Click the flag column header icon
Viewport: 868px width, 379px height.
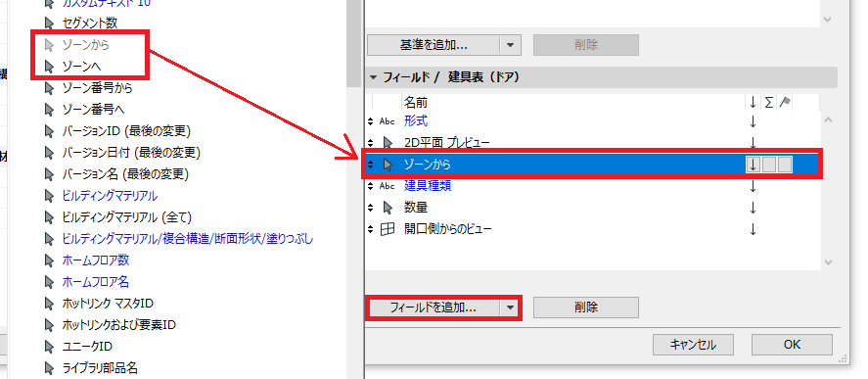pos(785,103)
